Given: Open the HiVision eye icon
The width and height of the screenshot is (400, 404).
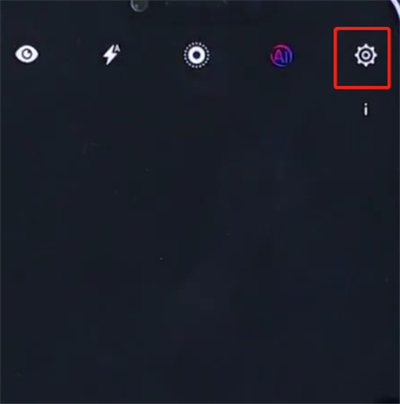Looking at the screenshot, I should [27, 54].
